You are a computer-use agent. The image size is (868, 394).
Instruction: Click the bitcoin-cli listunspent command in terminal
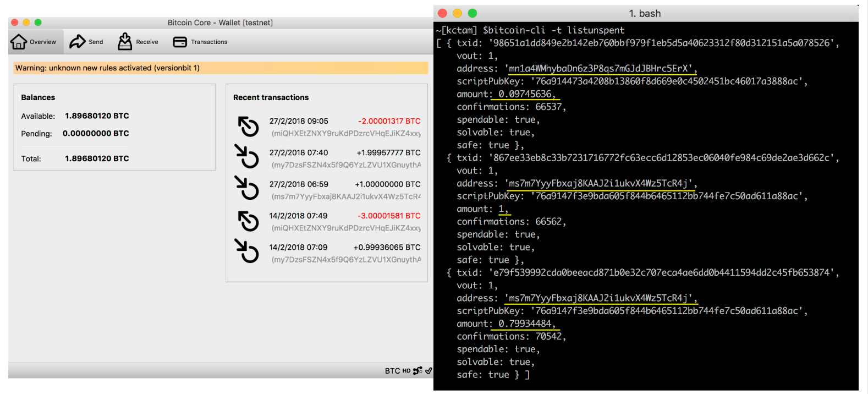[554, 30]
